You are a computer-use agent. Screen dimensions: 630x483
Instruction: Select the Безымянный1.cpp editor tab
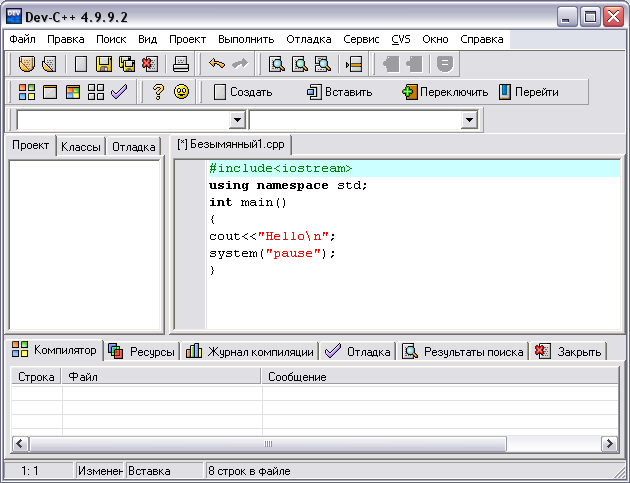231,144
